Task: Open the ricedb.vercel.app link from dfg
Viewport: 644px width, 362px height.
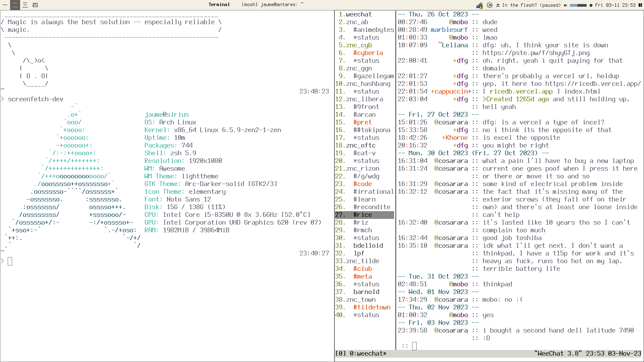Action: pos(593,84)
